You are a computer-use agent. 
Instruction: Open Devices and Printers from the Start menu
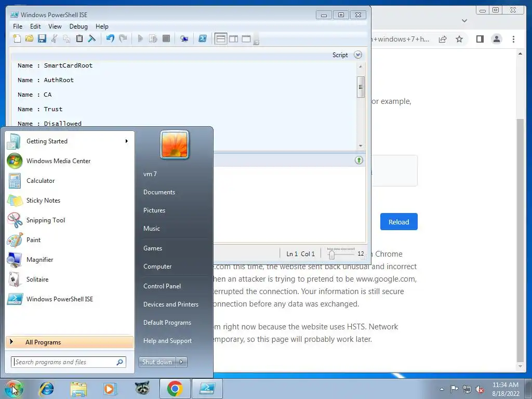[x=170, y=304]
